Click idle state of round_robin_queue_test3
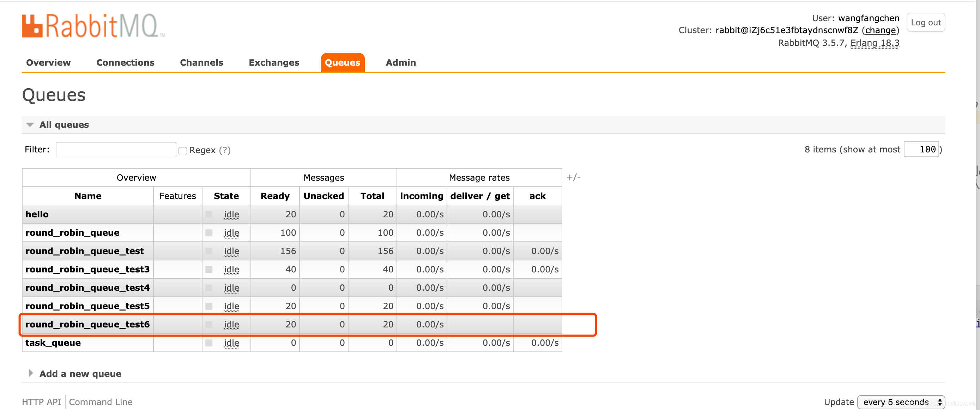 click(x=231, y=269)
